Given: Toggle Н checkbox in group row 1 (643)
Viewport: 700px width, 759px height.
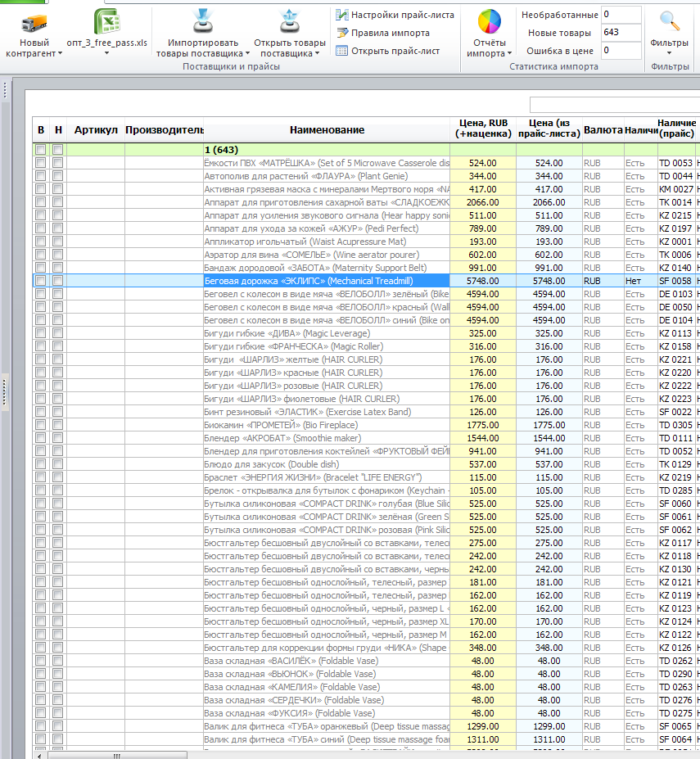Looking at the screenshot, I should (58, 150).
